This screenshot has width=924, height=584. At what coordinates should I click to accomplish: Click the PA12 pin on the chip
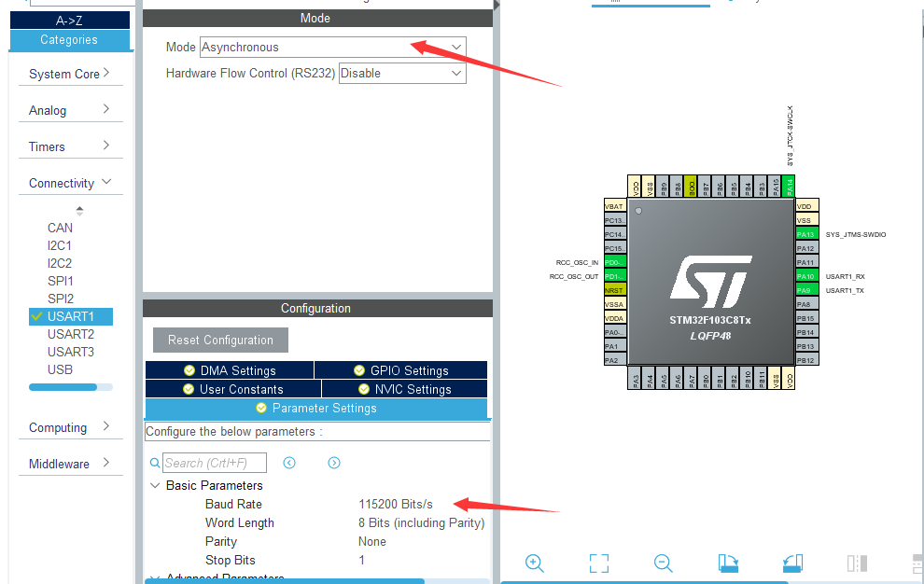pos(806,248)
